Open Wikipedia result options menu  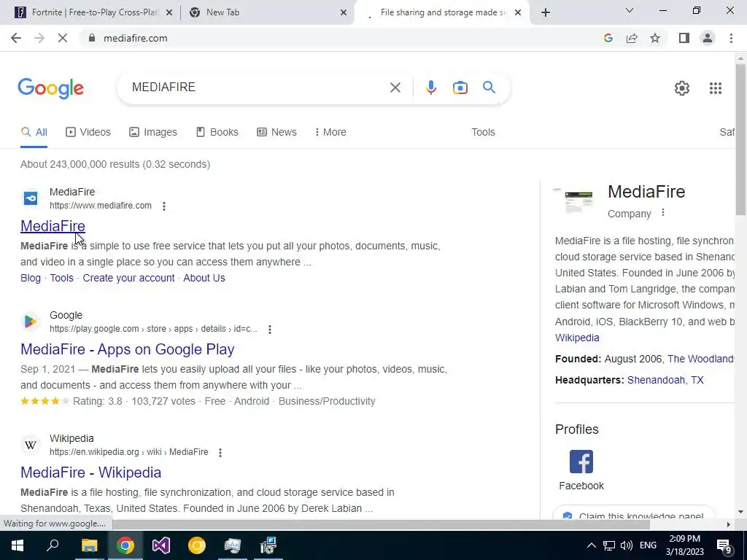(220, 453)
